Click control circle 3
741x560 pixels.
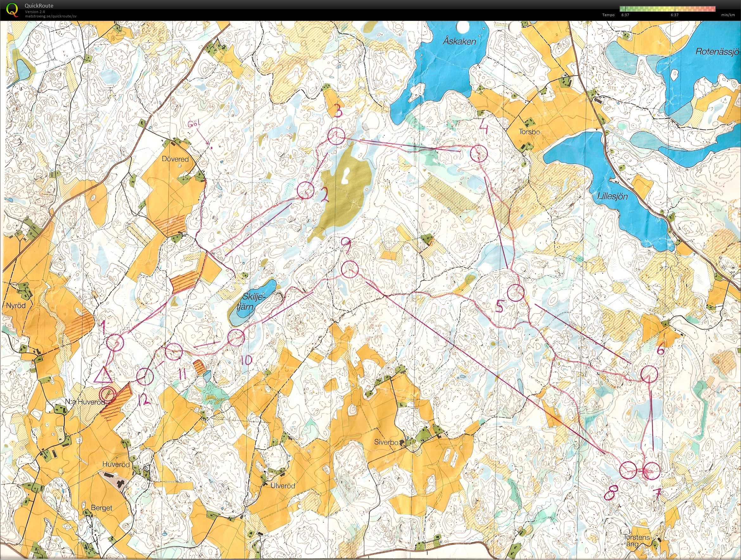click(x=336, y=137)
